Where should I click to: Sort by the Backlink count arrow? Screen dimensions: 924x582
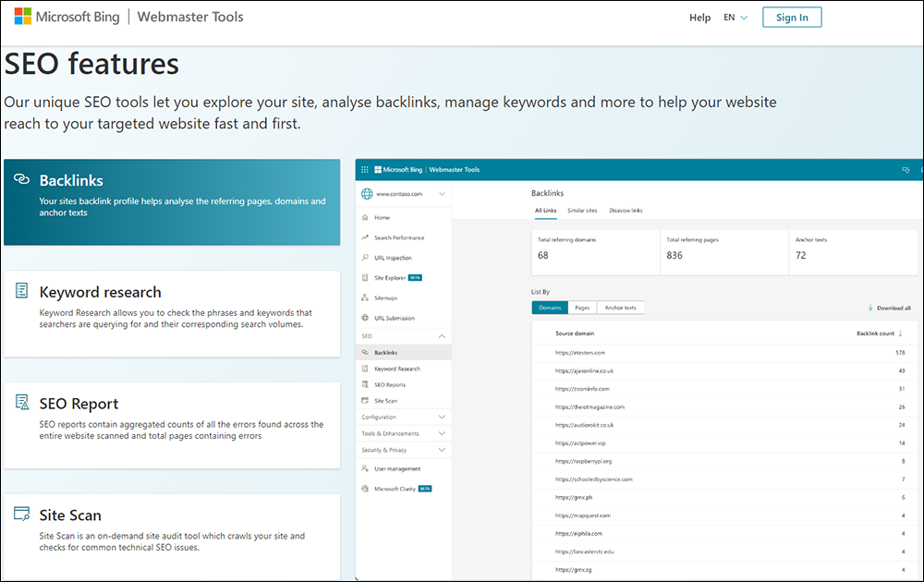[x=900, y=333]
